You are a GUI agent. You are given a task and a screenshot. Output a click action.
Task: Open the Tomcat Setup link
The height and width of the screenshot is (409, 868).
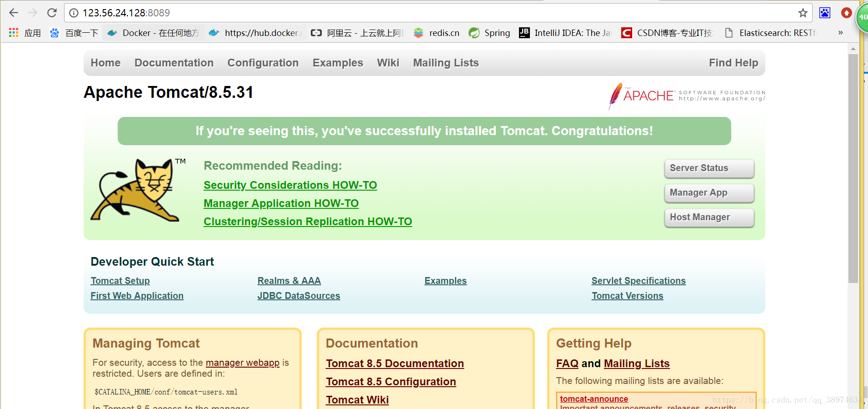coord(120,281)
